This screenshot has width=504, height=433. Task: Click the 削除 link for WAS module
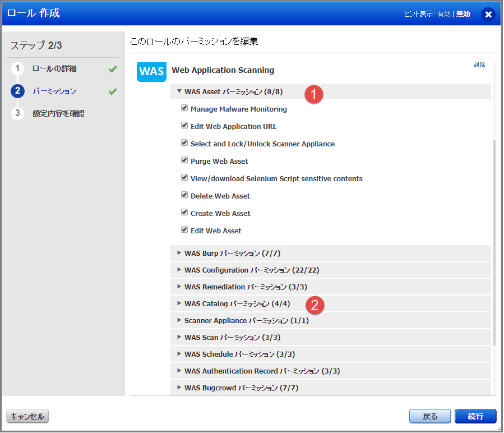click(x=479, y=65)
